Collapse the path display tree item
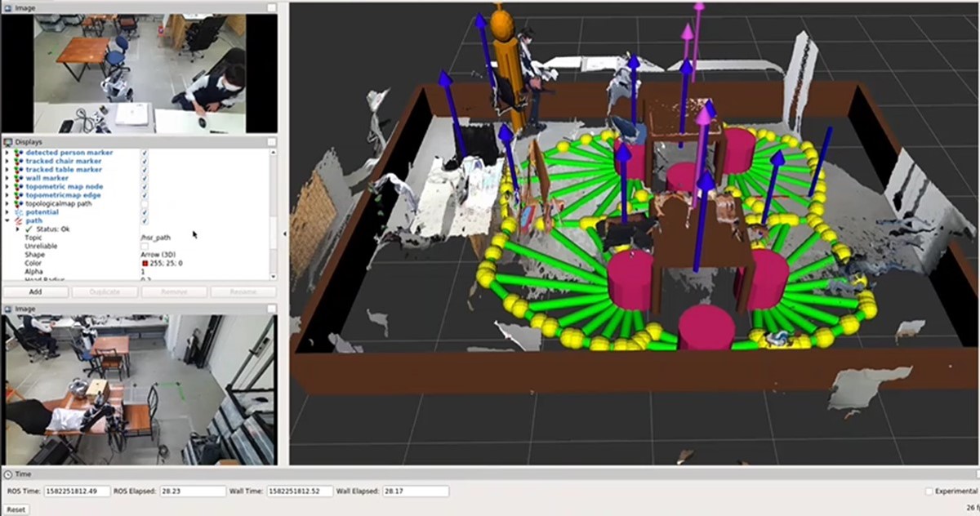 (x=7, y=221)
